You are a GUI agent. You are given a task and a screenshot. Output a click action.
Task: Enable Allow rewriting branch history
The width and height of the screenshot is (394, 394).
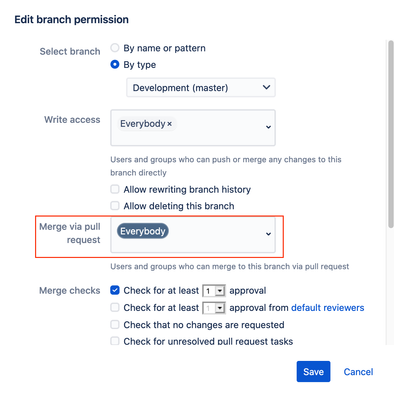pyautogui.click(x=115, y=189)
